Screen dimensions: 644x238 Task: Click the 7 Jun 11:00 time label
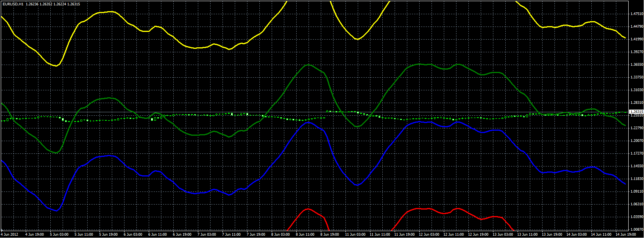coord(231,235)
